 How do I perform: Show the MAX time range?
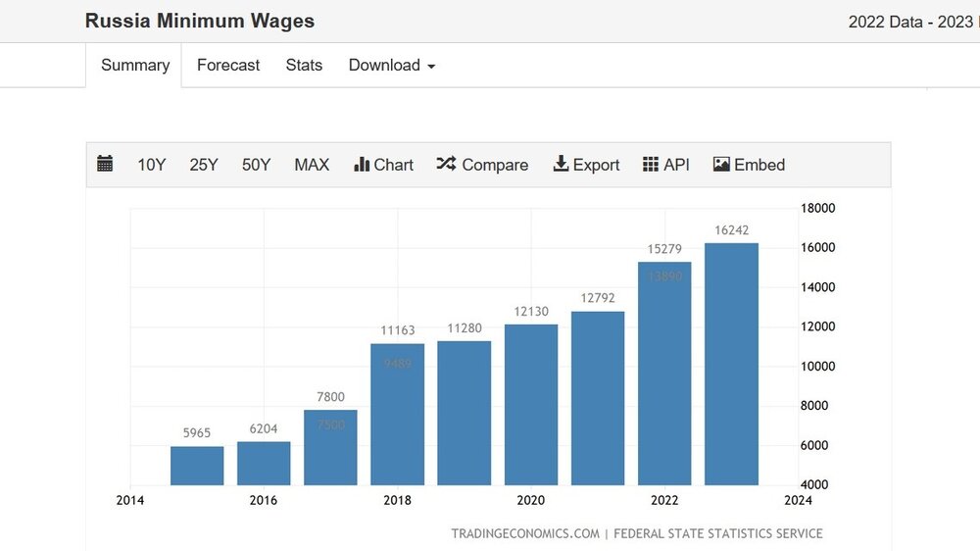312,165
